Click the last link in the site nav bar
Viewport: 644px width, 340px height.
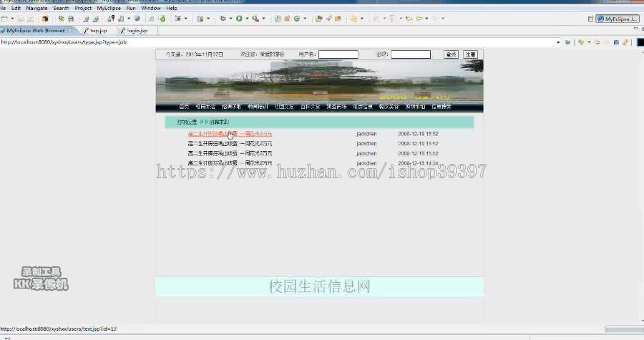441,107
